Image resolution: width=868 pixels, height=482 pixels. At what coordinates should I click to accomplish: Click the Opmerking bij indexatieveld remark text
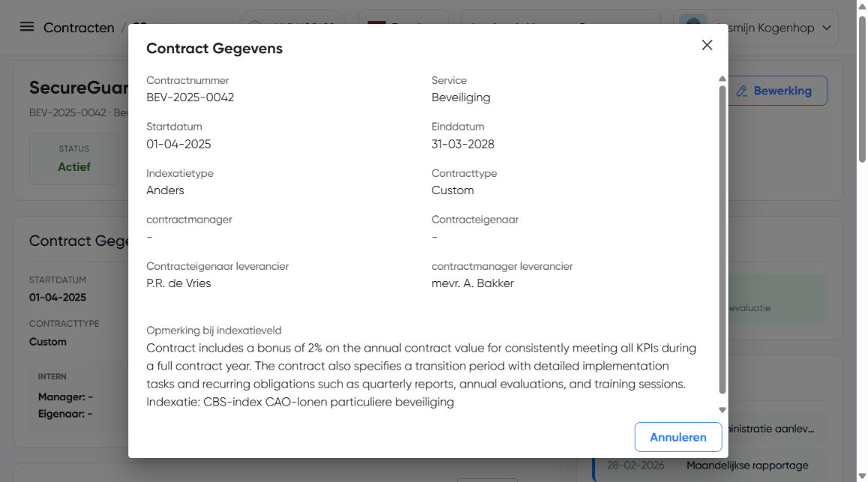421,375
